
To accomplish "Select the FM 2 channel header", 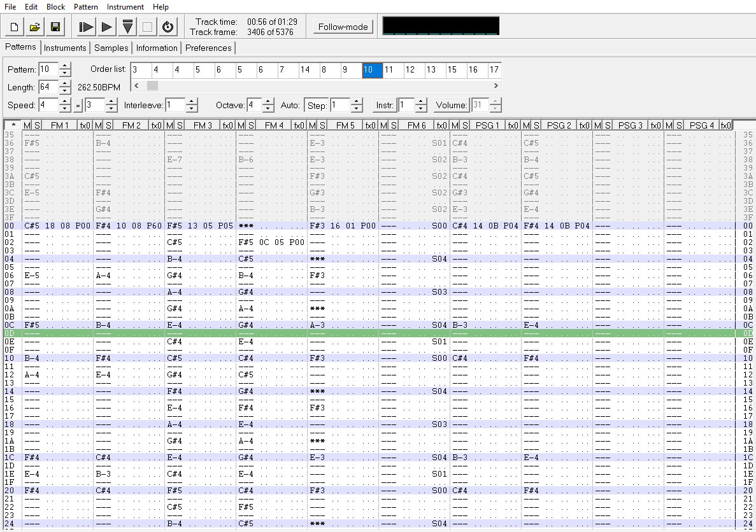I will click(x=131, y=125).
